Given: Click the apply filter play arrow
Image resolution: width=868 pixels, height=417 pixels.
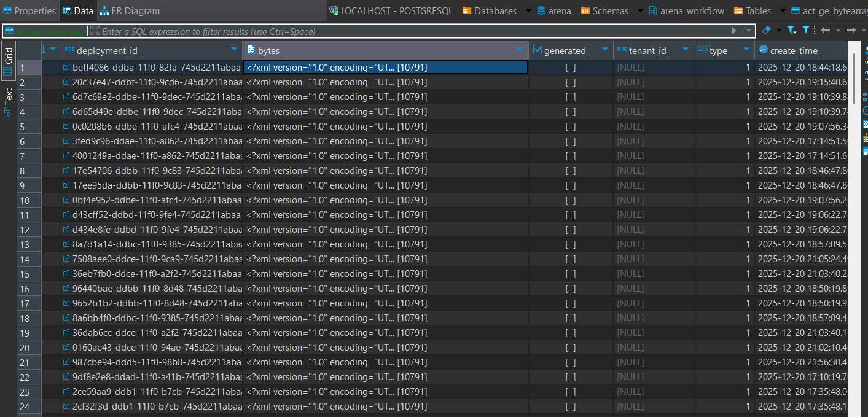Looking at the screenshot, I should (733, 31).
